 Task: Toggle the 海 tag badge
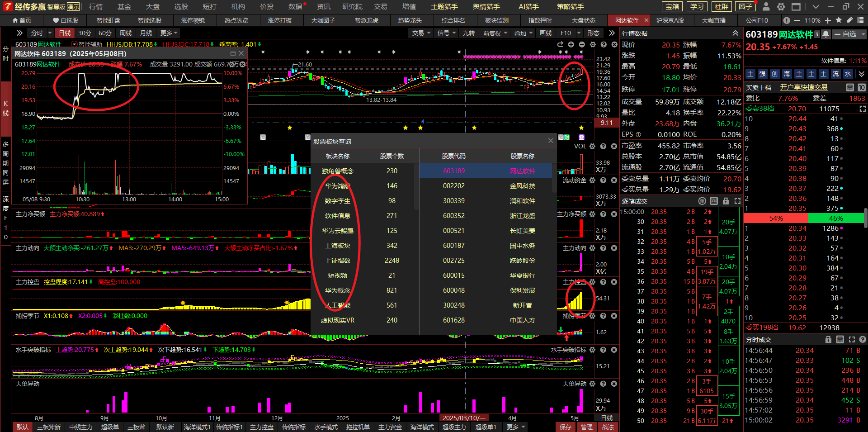787,74
